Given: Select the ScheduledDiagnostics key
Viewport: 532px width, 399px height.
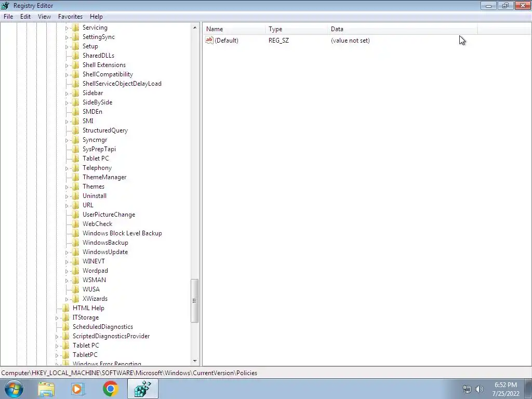Looking at the screenshot, I should click(x=103, y=327).
